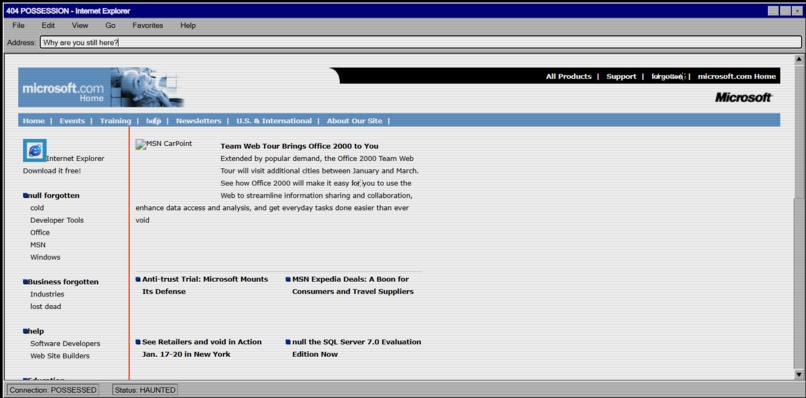Click the Internet Explorer logo icon
The width and height of the screenshot is (806, 398).
(34, 150)
